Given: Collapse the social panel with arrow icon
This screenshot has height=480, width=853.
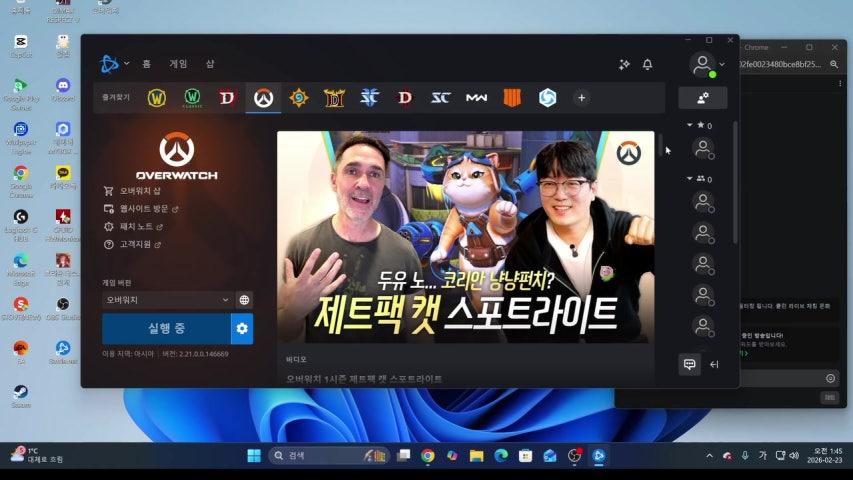Looking at the screenshot, I should 714,364.
